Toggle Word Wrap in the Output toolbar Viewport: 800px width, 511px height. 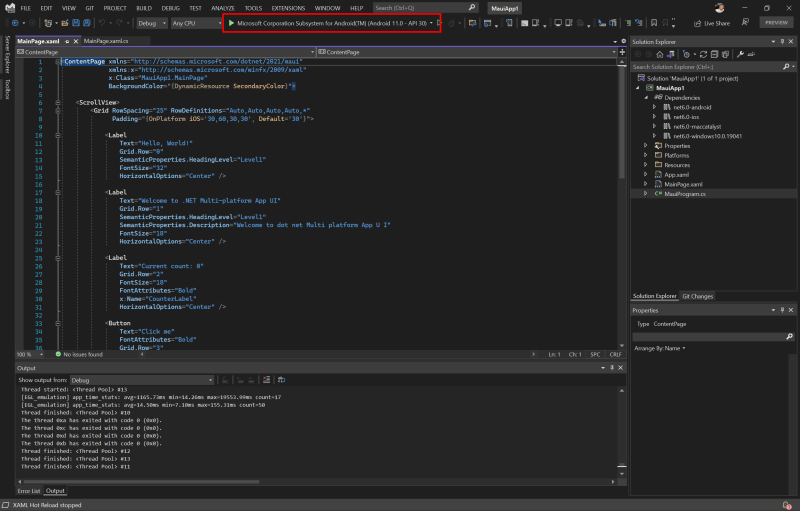tap(281, 380)
